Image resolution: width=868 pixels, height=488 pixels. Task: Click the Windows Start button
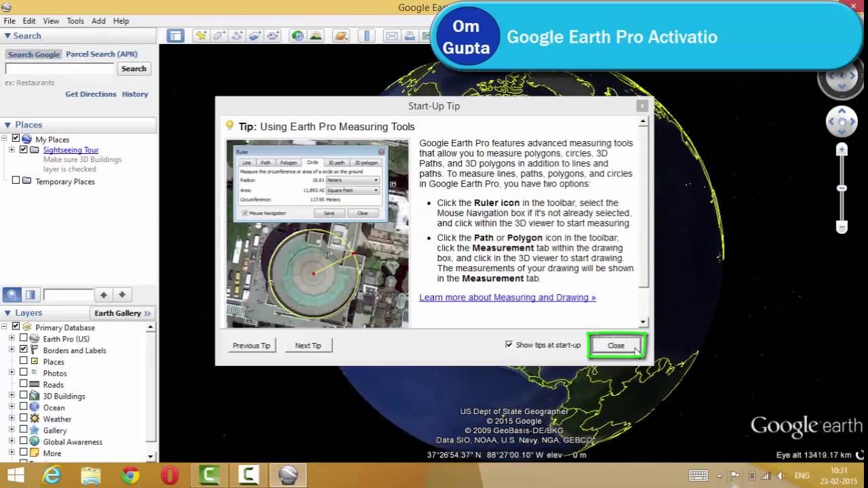(15, 476)
